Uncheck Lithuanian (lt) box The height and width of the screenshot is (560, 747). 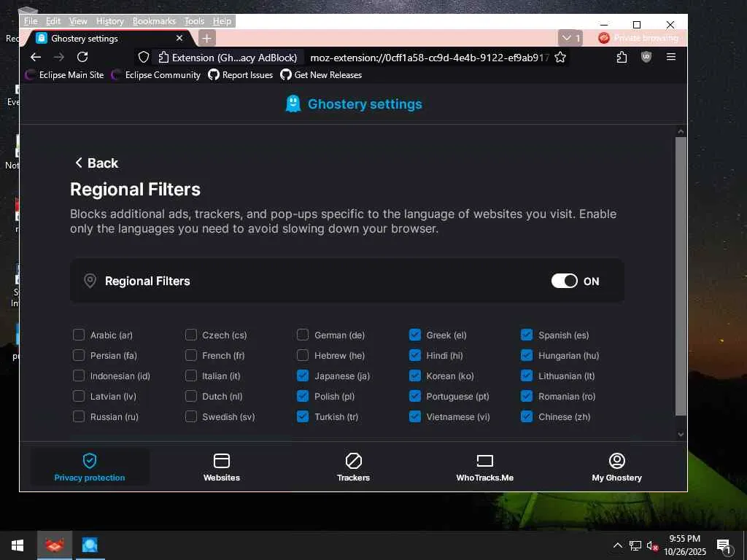point(527,376)
